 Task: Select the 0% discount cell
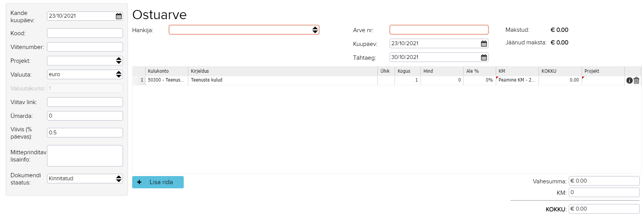point(480,80)
